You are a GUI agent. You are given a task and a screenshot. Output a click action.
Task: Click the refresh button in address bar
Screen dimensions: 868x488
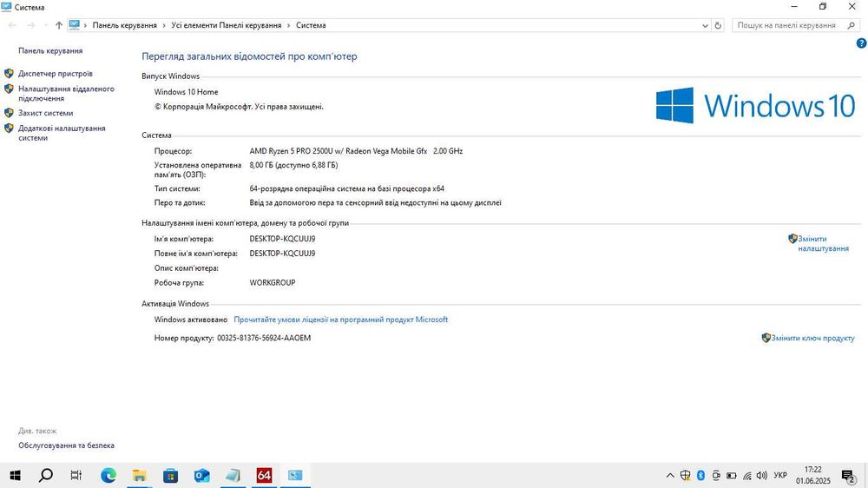click(718, 25)
